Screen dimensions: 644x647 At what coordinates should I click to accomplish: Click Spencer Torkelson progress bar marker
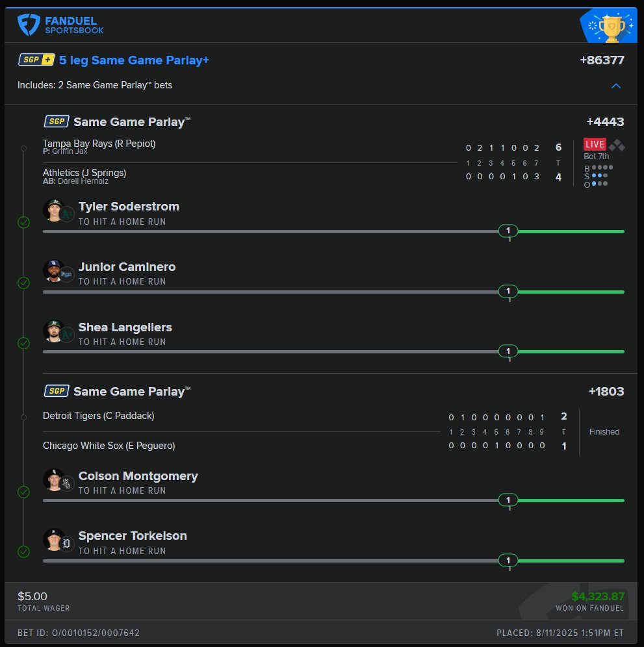pos(508,561)
